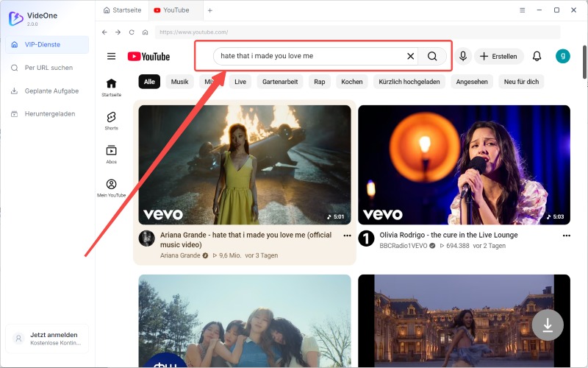The image size is (588, 368).
Task: Select the Kochen filter chip
Action: [x=352, y=82]
